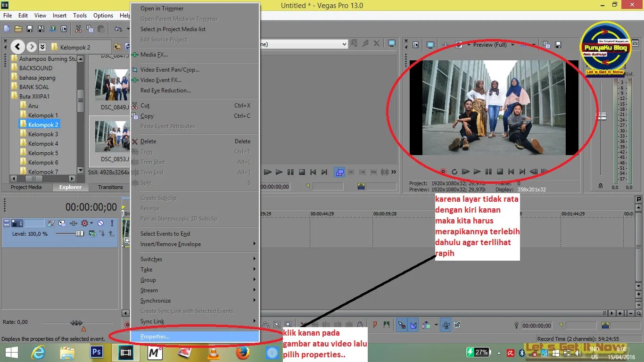
Task: Go back in Explorer with the back arrow
Action: pyautogui.click(x=17, y=47)
